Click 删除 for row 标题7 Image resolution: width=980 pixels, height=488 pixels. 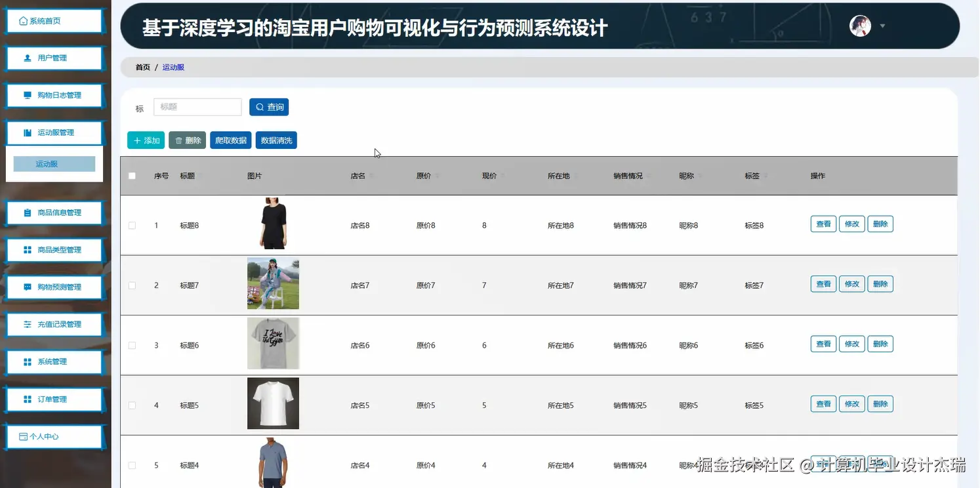[x=880, y=284]
